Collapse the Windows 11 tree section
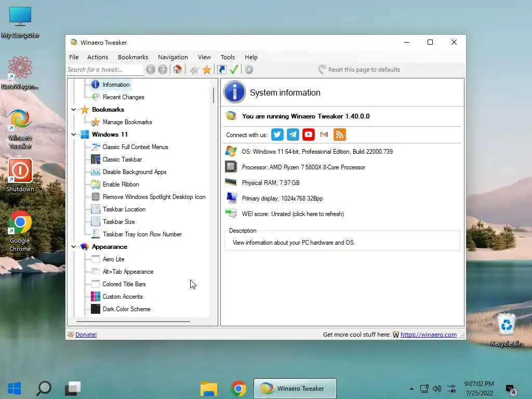Screen dimensions: 532x399 [x=73, y=135]
